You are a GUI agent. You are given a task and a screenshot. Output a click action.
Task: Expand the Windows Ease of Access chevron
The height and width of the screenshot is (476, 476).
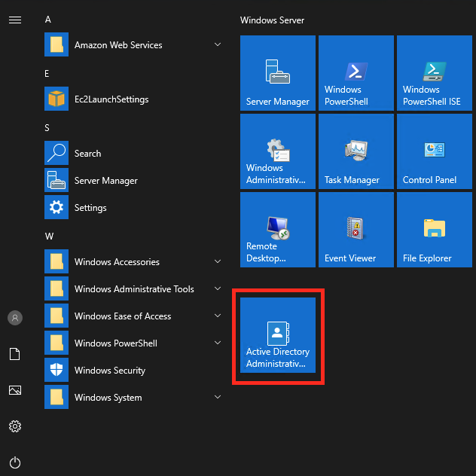point(218,316)
